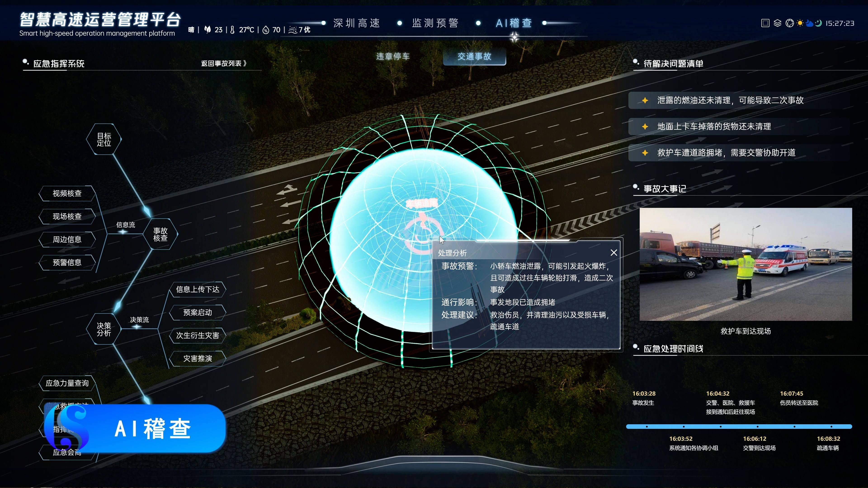
Task: Open the 深圳高速 top navigation item
Action: coord(357,23)
